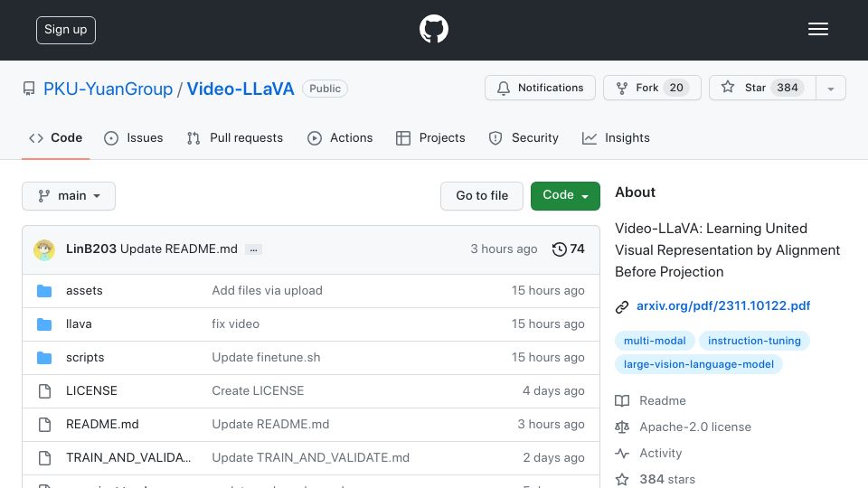View the Security tab
868x488 pixels.
tap(524, 137)
